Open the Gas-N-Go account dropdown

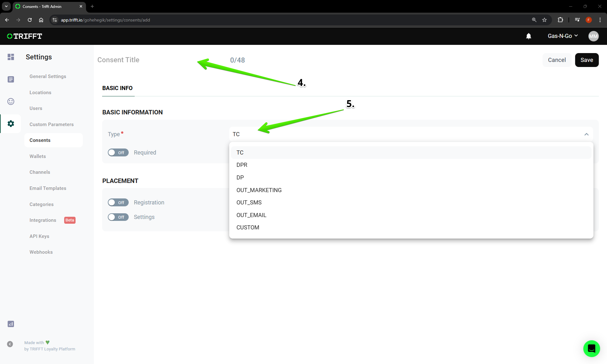(563, 36)
